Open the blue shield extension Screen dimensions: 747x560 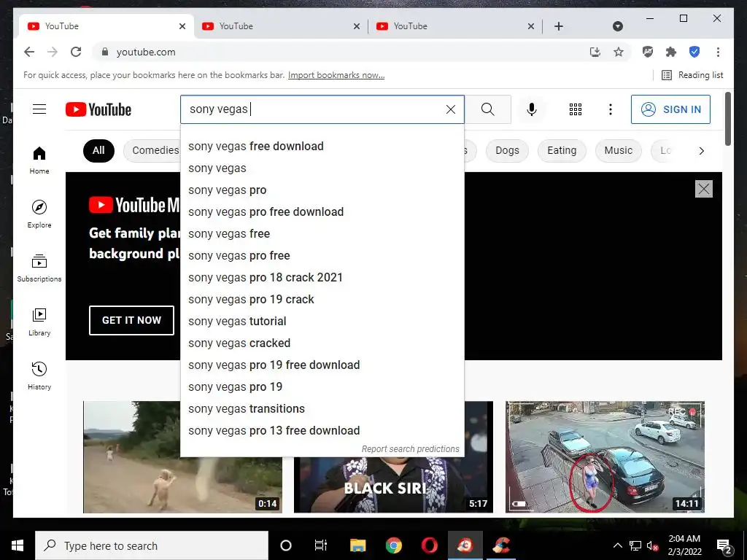coord(694,52)
